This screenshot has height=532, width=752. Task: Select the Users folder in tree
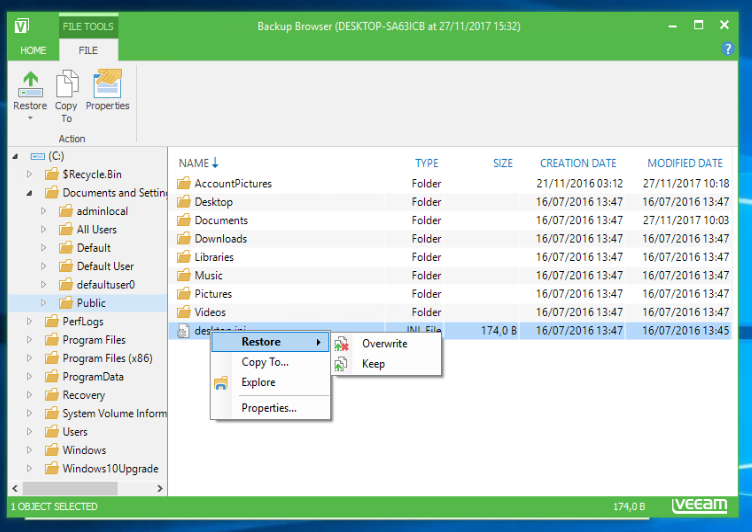(75, 432)
